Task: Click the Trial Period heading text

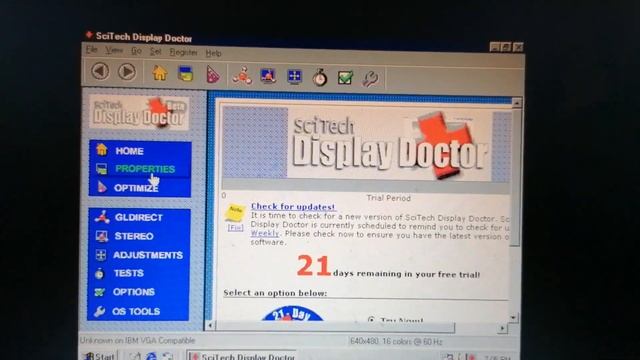Action: pyautogui.click(x=388, y=198)
